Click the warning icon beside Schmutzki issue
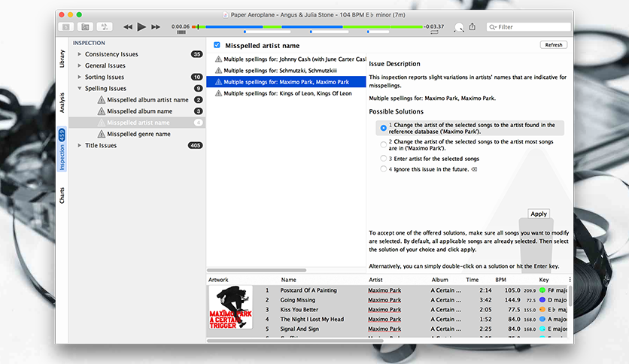 click(x=218, y=70)
